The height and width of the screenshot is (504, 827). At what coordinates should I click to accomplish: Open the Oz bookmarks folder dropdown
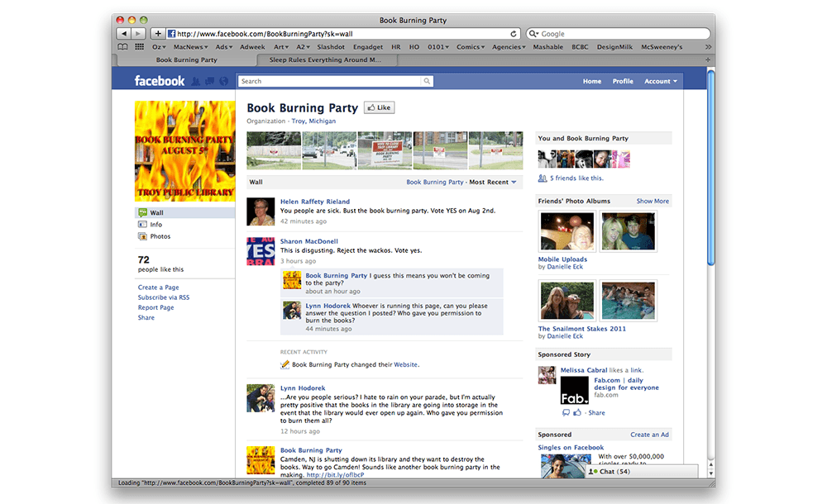point(159,47)
